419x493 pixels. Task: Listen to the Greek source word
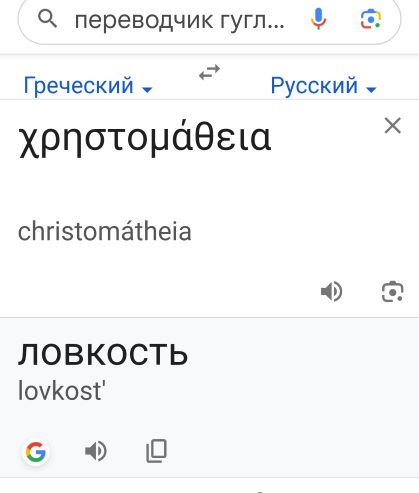point(331,292)
